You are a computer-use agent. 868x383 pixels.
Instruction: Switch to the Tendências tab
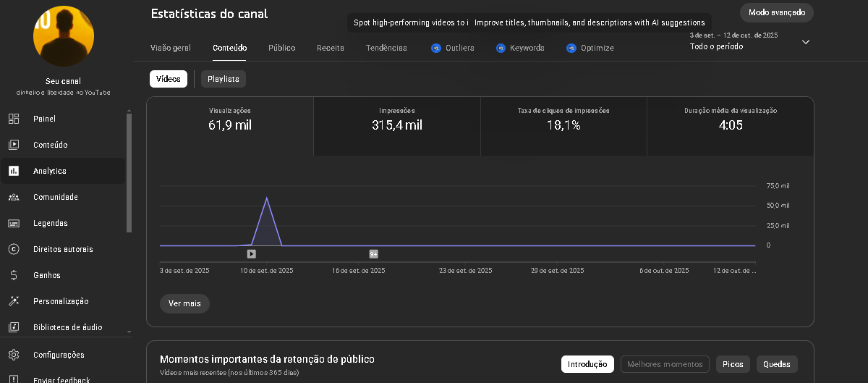pos(386,48)
